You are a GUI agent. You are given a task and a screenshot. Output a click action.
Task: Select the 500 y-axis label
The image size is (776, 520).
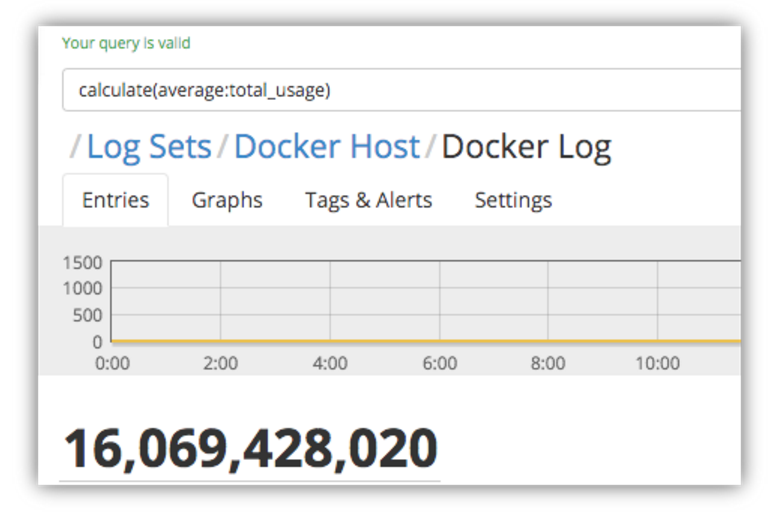coord(86,315)
